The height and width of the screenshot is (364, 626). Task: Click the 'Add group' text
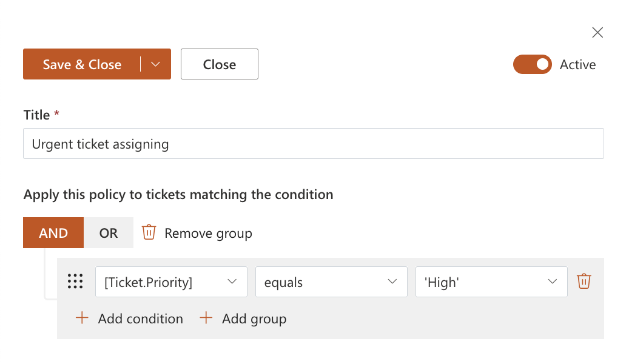click(x=254, y=318)
